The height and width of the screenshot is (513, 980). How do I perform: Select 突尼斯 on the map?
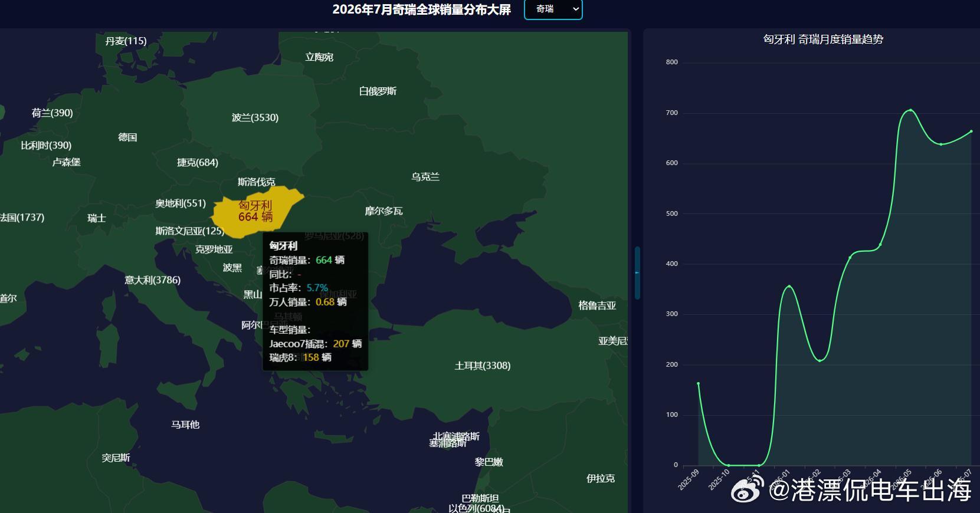(116, 458)
